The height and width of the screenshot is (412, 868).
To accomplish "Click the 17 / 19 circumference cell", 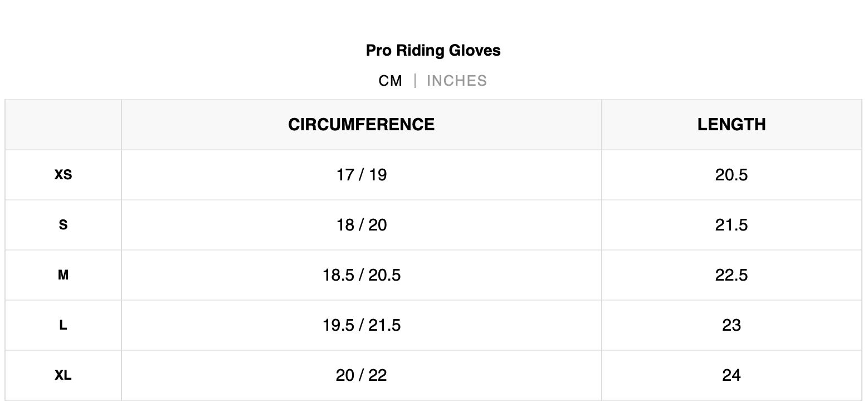I will 361,175.
